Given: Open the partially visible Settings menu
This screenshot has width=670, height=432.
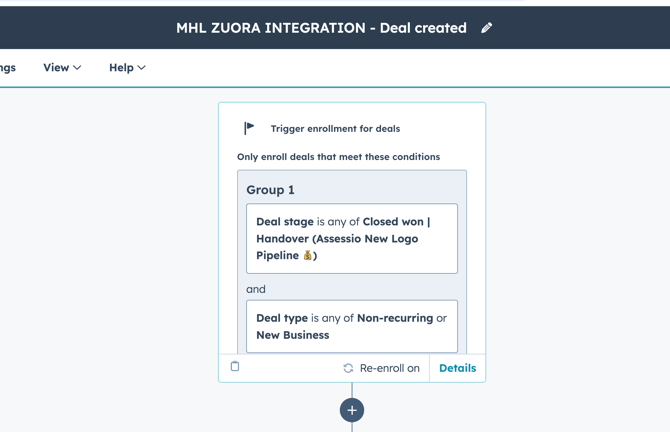Looking at the screenshot, I should pyautogui.click(x=8, y=68).
